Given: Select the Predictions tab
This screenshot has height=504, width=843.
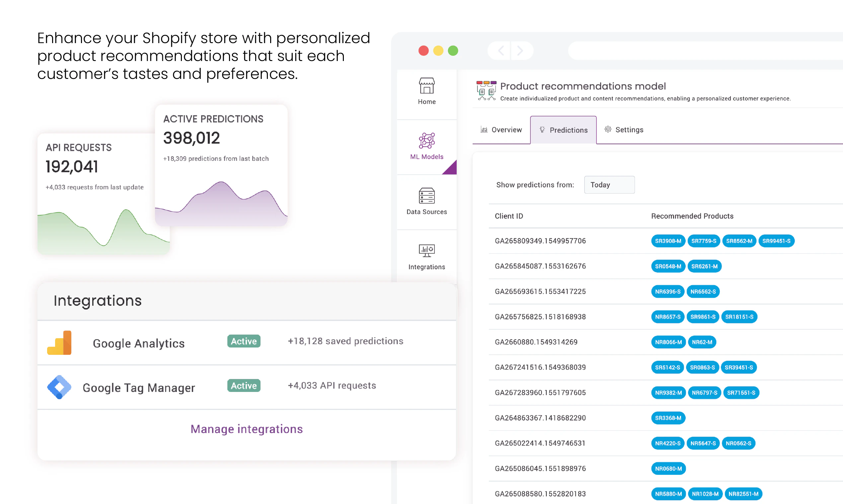Looking at the screenshot, I should 563,130.
